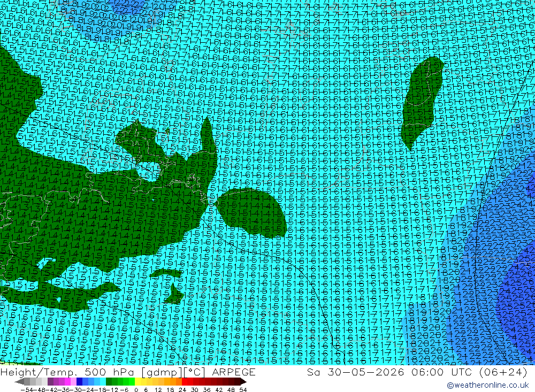Click the cyan legend color segment

pos(103,381)
